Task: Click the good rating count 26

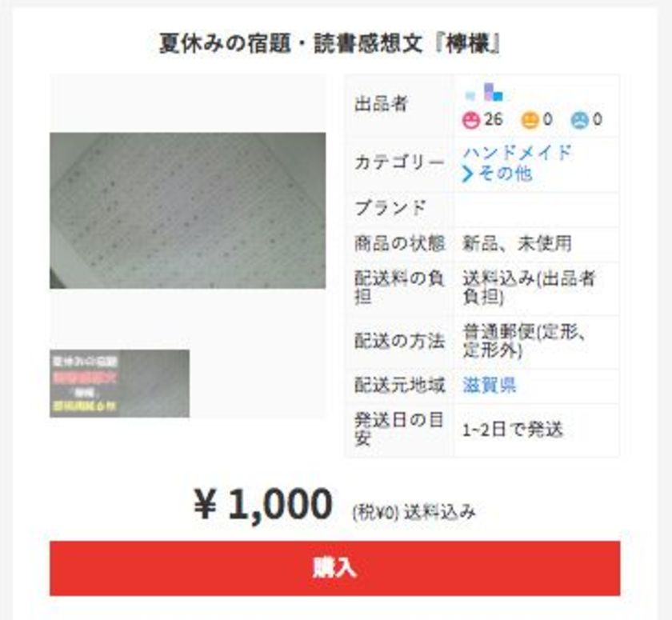Action: (x=493, y=119)
